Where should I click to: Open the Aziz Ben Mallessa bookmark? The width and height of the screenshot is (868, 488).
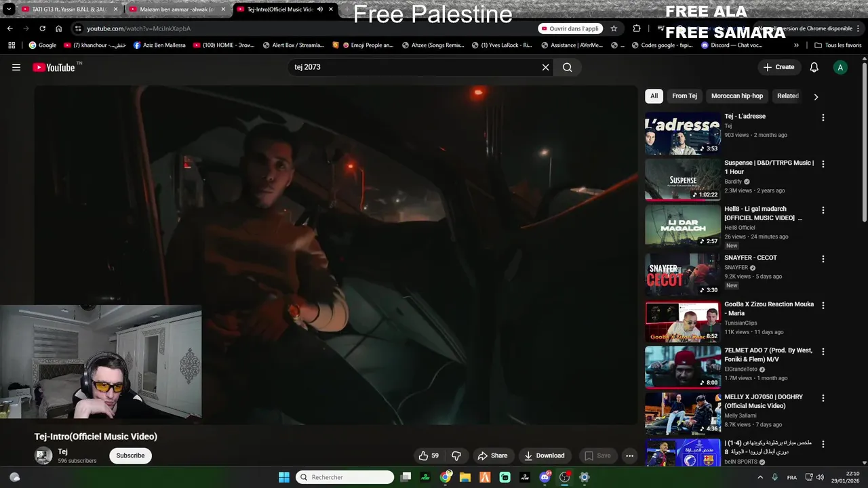(x=159, y=45)
